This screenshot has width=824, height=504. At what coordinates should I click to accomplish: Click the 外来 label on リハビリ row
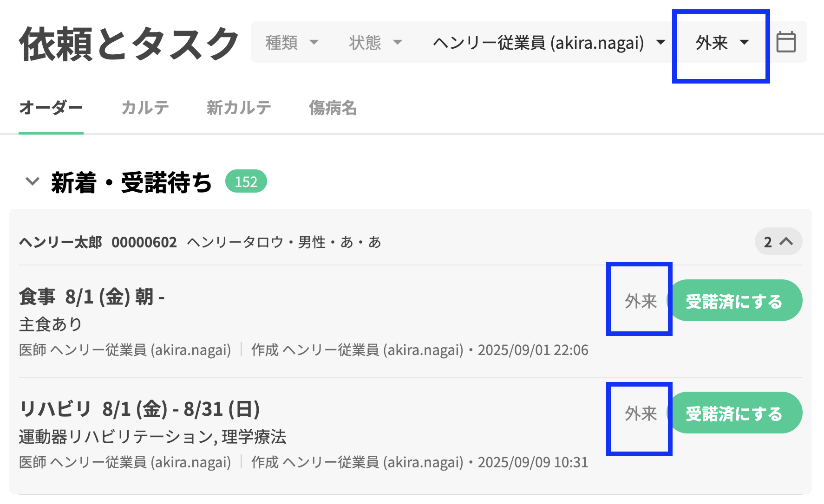[641, 414]
